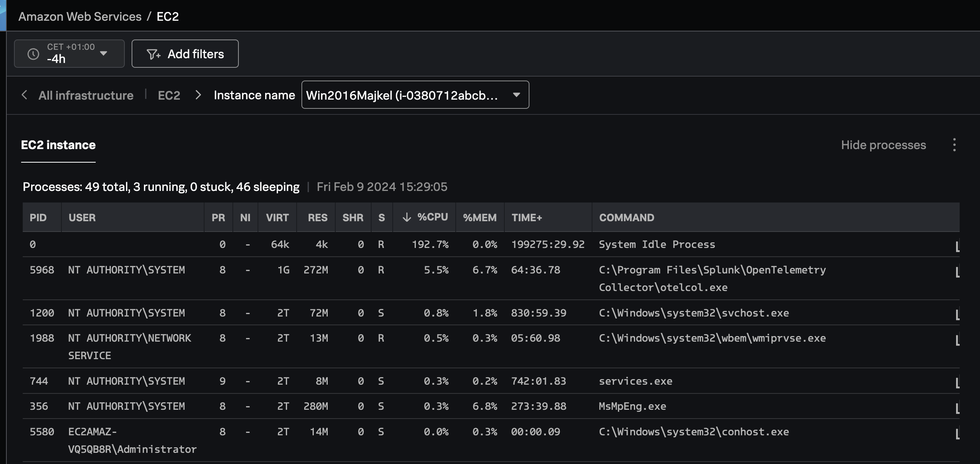
Task: Navigate to All infrastructure via breadcrumb
Action: (x=86, y=95)
